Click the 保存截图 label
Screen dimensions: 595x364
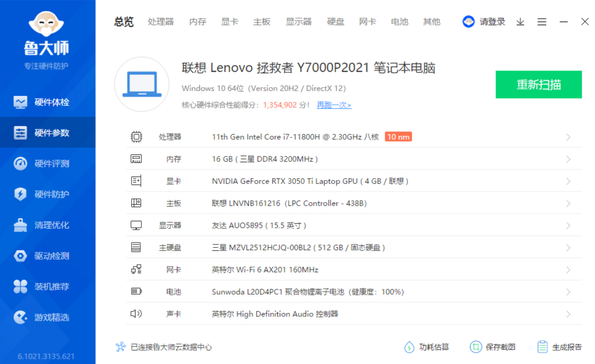500,347
